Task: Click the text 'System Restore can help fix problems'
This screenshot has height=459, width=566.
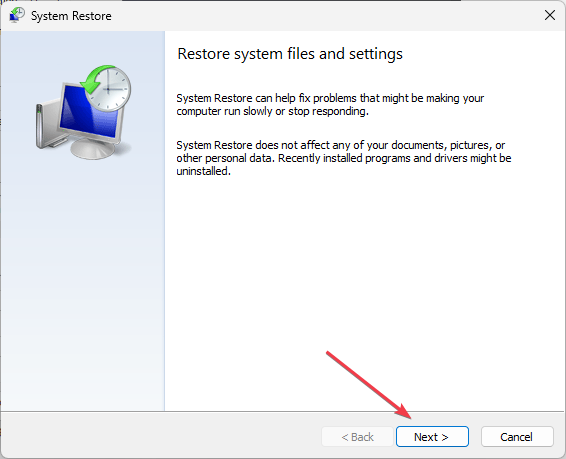Action: [x=266, y=98]
